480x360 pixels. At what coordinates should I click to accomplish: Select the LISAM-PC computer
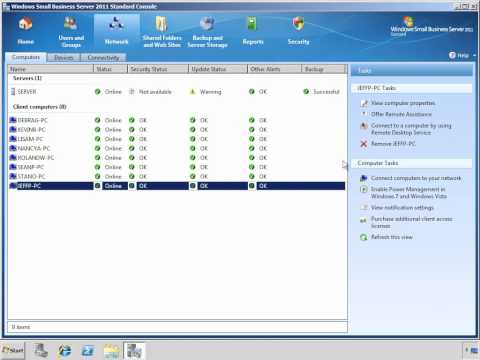pos(177,139)
